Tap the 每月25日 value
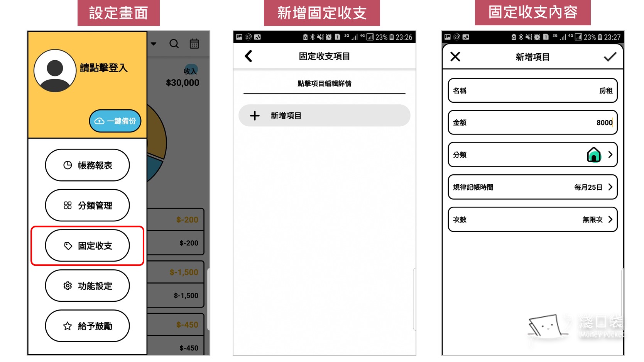 pos(588,187)
